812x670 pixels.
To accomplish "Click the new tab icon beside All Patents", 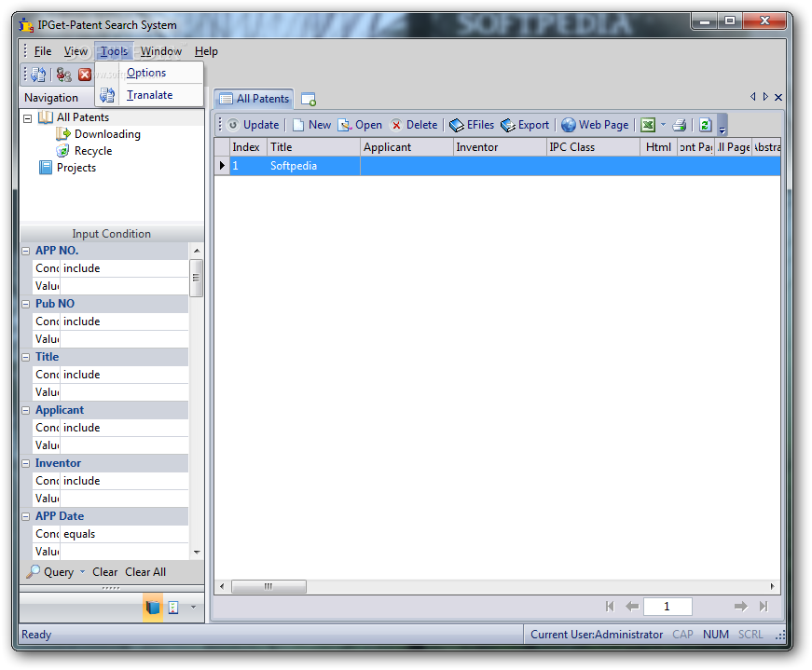I will [309, 99].
